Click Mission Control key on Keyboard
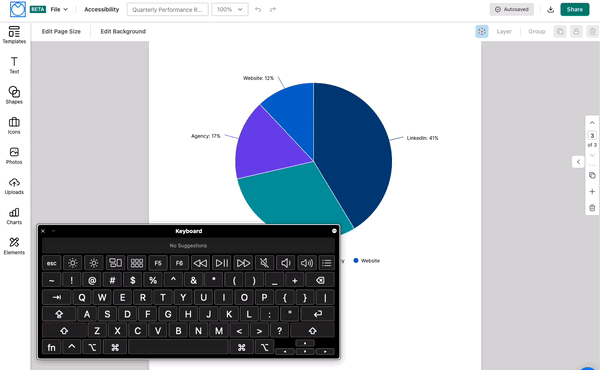600x370 pixels. [116, 263]
